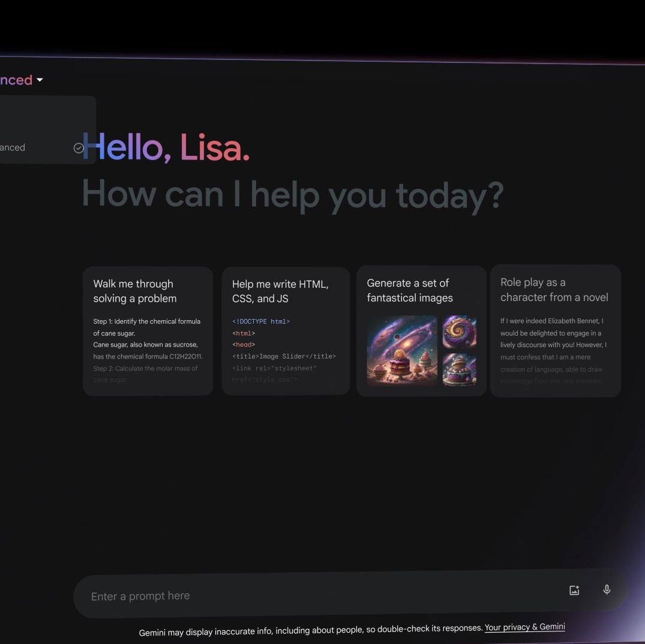Click '<title>Image Slider</title>' code line

(284, 356)
